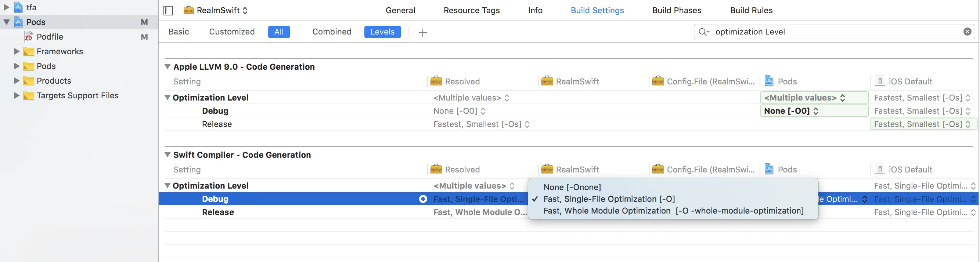Viewport: 980px width, 262px height.
Task: Expand the Frameworks folder
Action: 17,51
